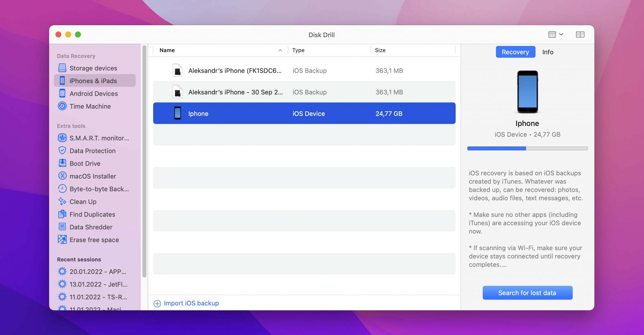The image size is (644, 335).
Task: Open Android Devices section icon
Action: point(62,93)
